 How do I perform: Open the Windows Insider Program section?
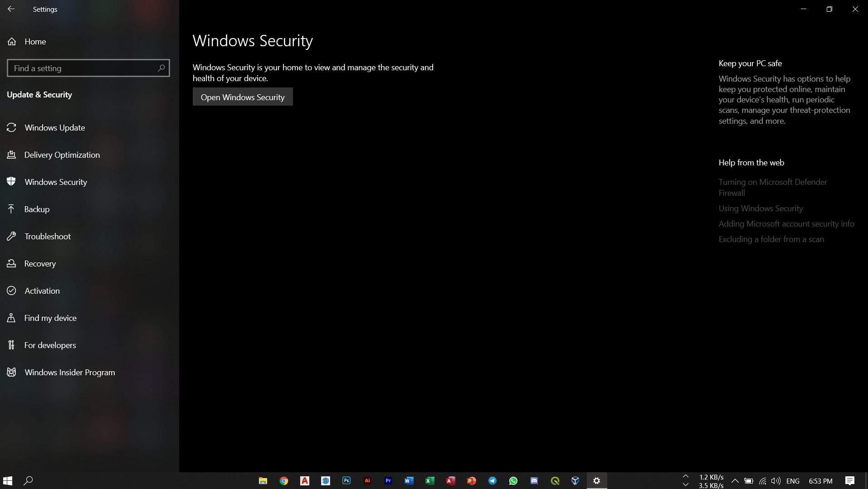point(70,372)
